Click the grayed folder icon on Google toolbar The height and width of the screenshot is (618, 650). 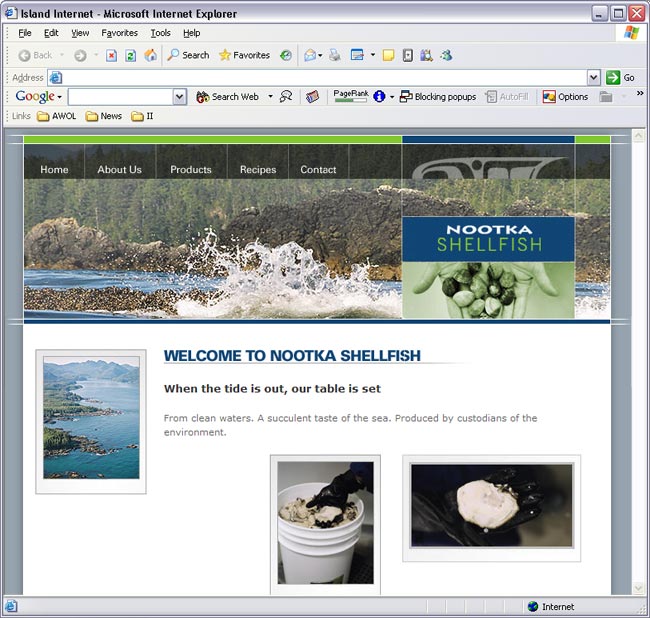(606, 97)
